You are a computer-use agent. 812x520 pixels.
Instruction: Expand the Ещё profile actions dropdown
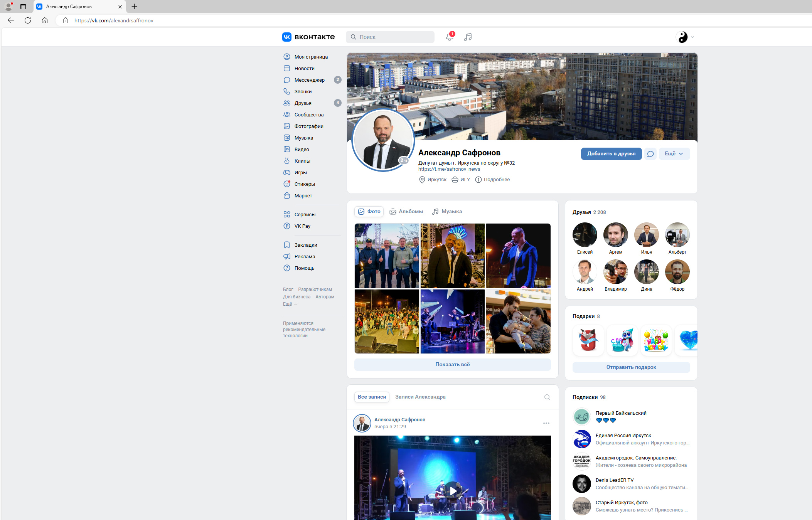click(x=674, y=154)
